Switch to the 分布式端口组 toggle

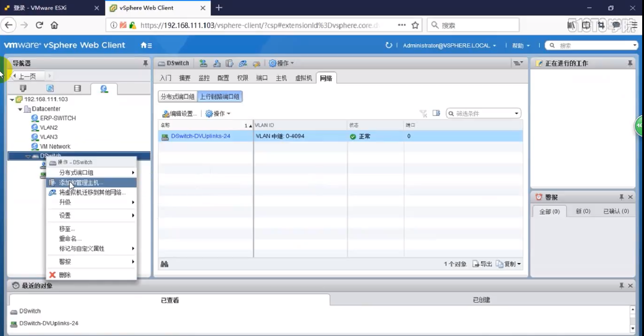[x=178, y=96]
